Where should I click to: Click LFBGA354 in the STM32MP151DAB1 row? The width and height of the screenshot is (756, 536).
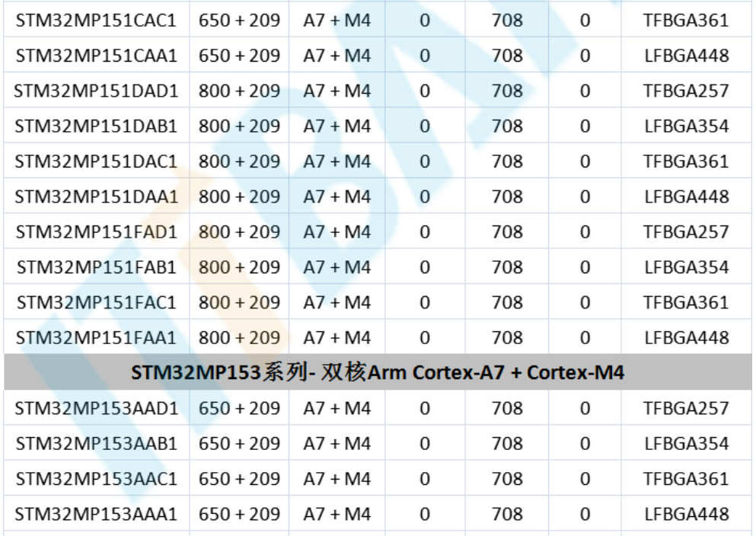coord(686,126)
